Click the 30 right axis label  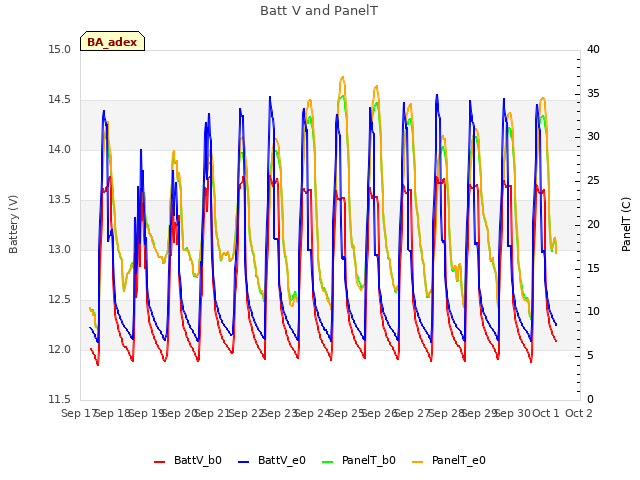coord(593,137)
